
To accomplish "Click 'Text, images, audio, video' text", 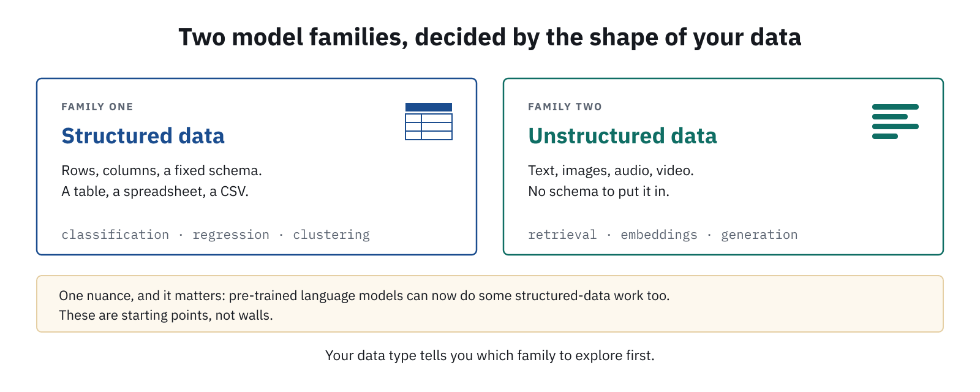I will coord(611,170).
